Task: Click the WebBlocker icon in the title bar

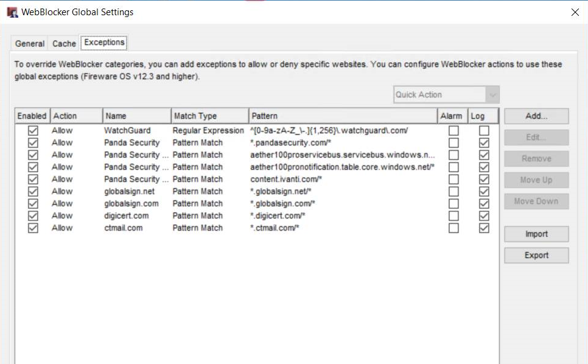Action: (13, 11)
